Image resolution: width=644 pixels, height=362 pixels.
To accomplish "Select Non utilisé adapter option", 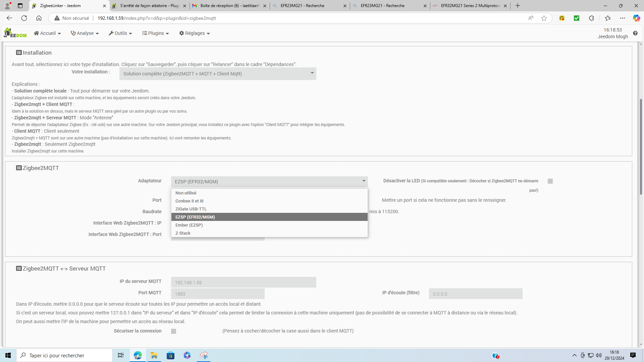I will 269,193.
